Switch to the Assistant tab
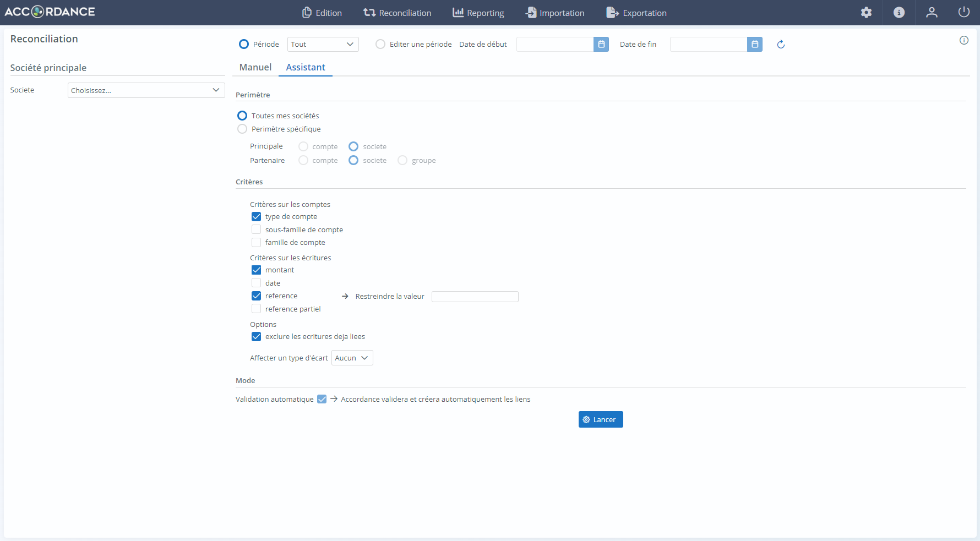Screen dimensions: 980x541 click(306, 67)
